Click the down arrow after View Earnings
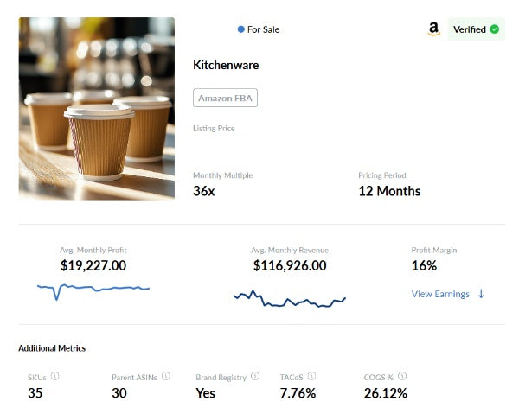Image resolution: width=519 pixels, height=420 pixels. pyautogui.click(x=481, y=294)
